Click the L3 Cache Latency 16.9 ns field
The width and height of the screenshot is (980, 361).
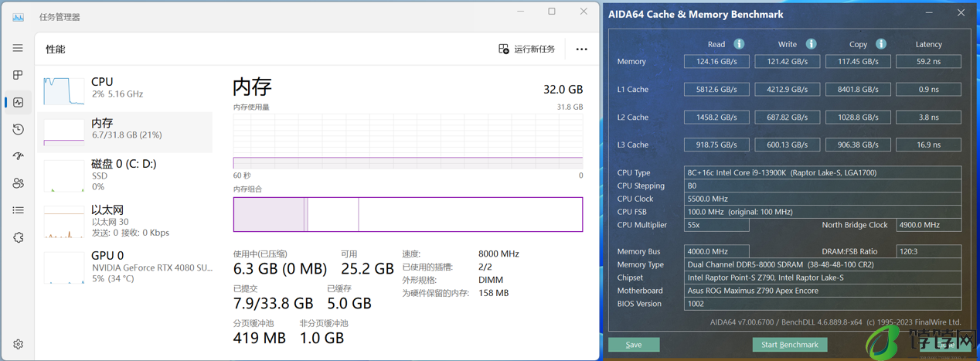coord(928,145)
